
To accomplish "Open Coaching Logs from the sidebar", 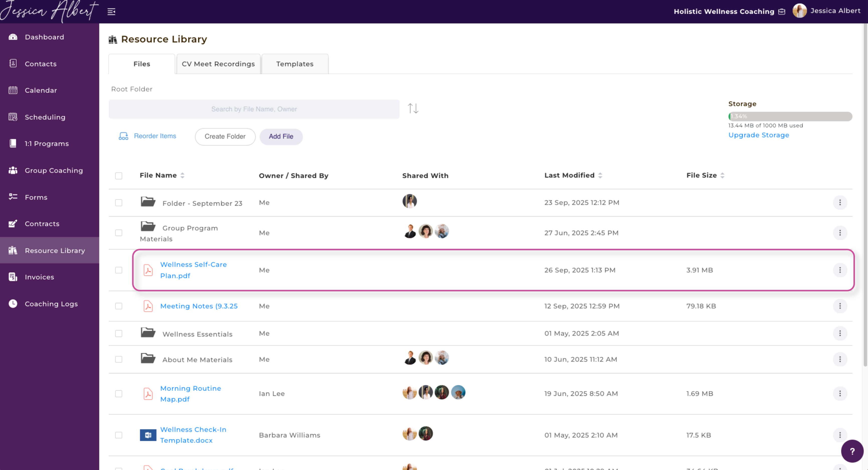I will click(51, 304).
